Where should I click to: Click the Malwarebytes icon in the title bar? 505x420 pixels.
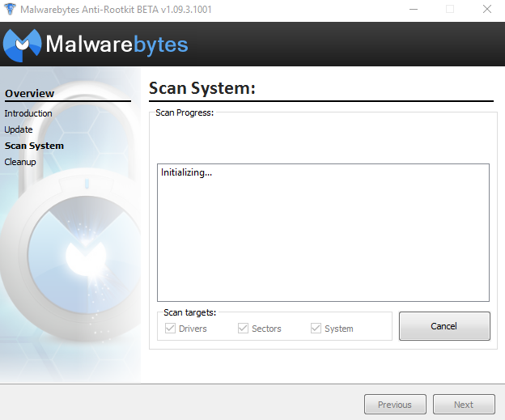(x=10, y=9)
